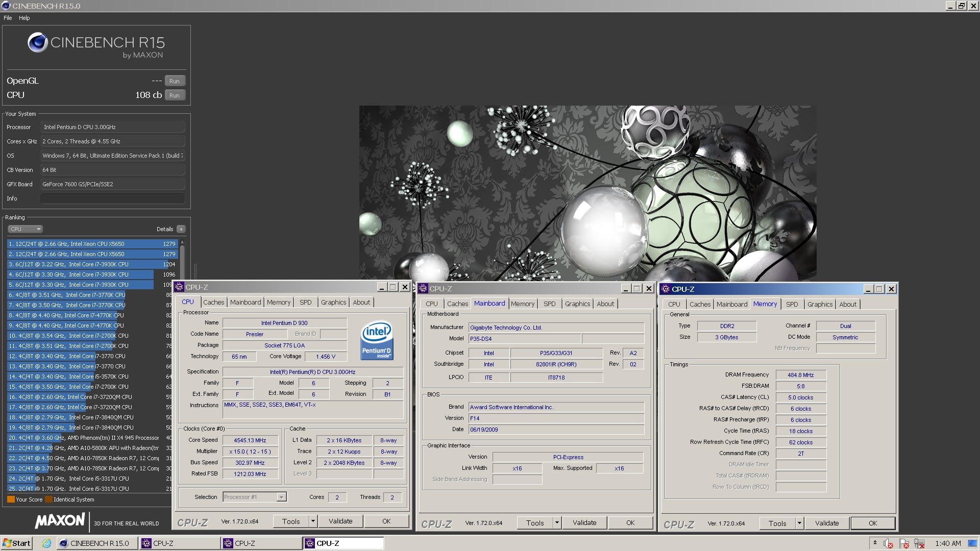Screen dimensions: 980x551
Task: Expand Tools dropdown arrow in CPU tab window
Action: [x=313, y=521]
